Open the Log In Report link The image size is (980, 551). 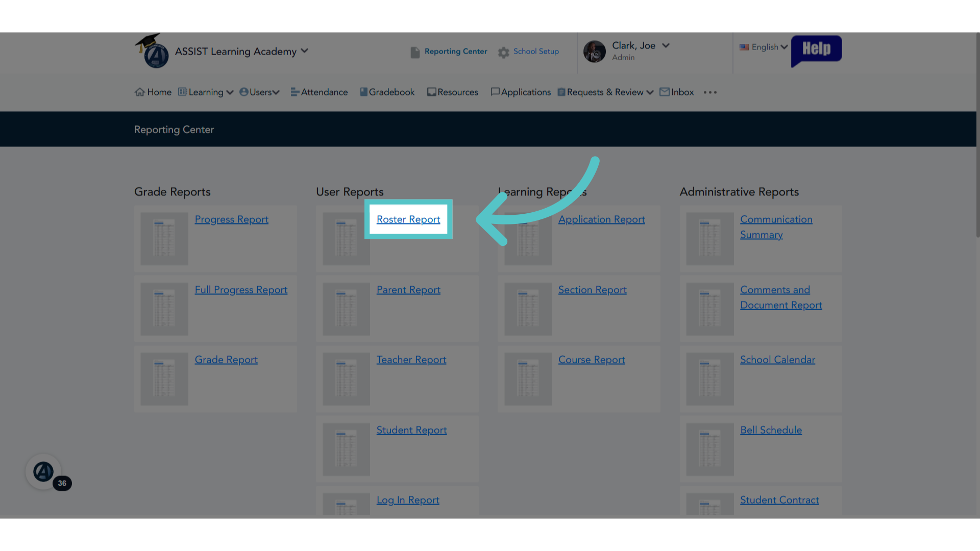[x=408, y=500]
